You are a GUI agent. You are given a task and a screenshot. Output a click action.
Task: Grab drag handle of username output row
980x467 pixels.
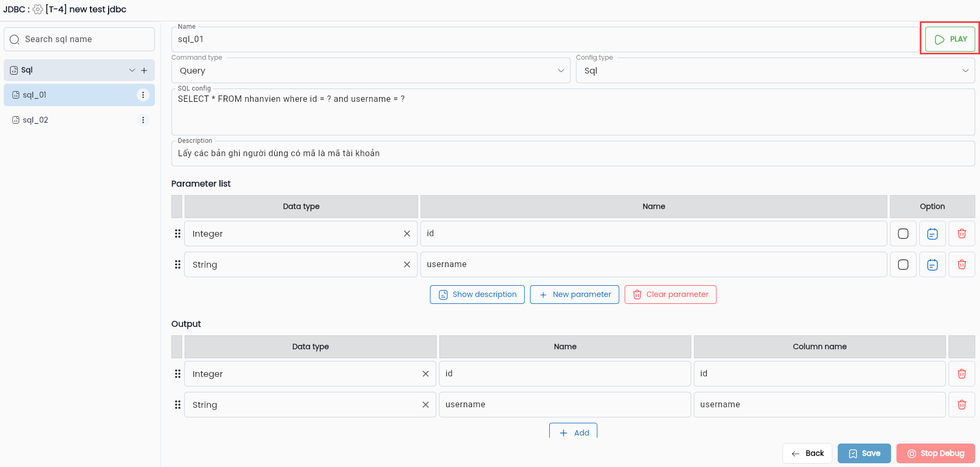click(177, 405)
